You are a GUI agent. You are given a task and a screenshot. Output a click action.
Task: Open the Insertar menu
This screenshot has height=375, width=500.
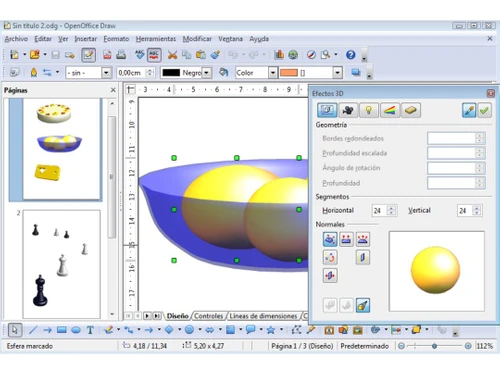point(86,39)
